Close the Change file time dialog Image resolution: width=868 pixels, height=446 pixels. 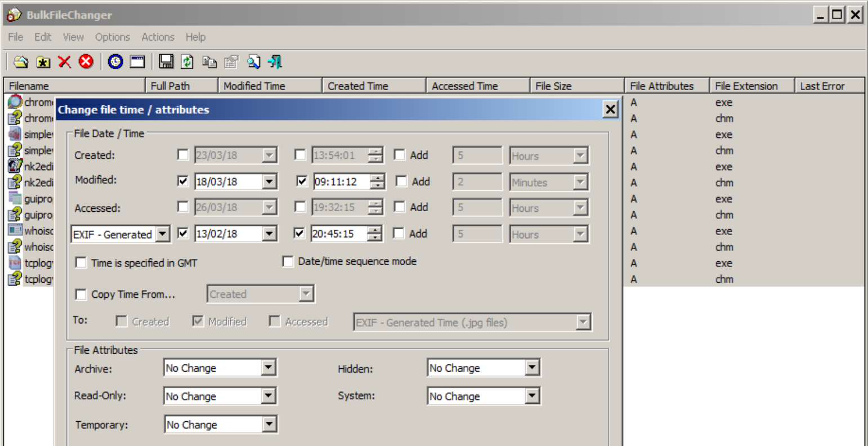pyautogui.click(x=610, y=109)
